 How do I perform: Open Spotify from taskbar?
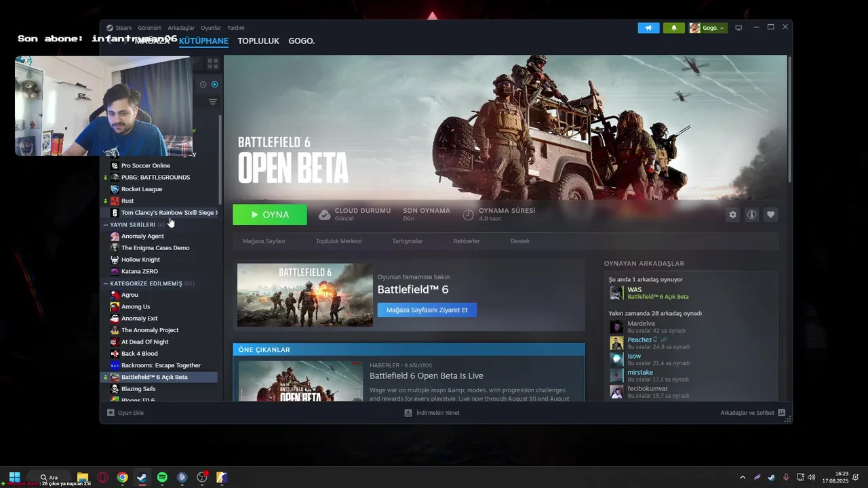coord(162,477)
